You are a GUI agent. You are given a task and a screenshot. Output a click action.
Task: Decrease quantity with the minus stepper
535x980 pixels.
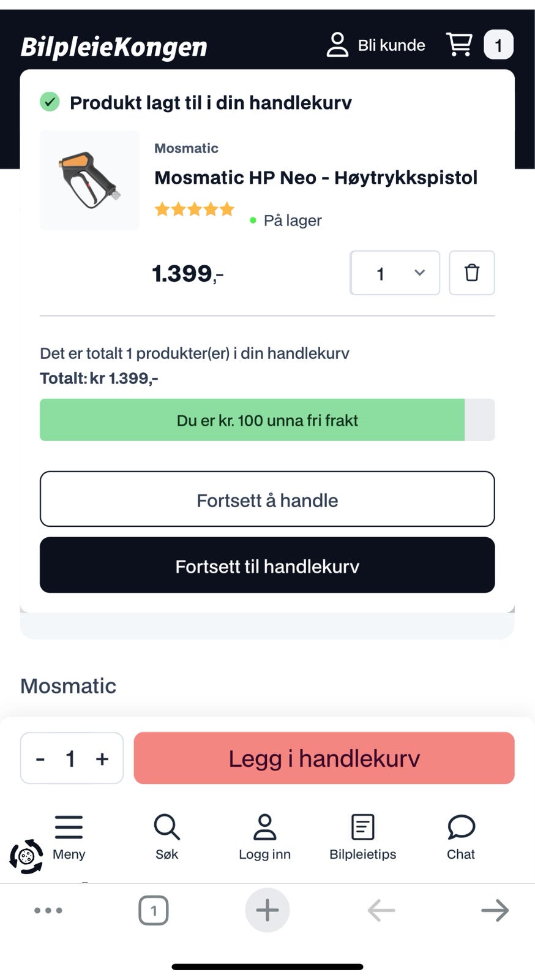pyautogui.click(x=40, y=759)
